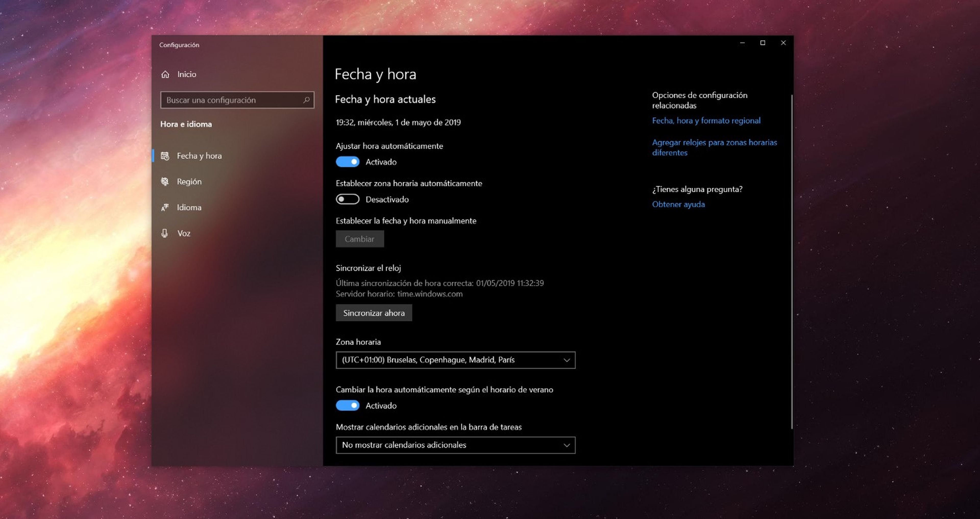
Task: Expand the additional calendars dropdown
Action: pos(455,445)
